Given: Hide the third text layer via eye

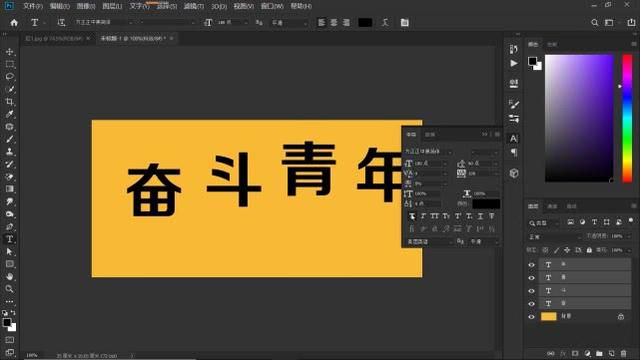Looking at the screenshot, I should point(531,291).
